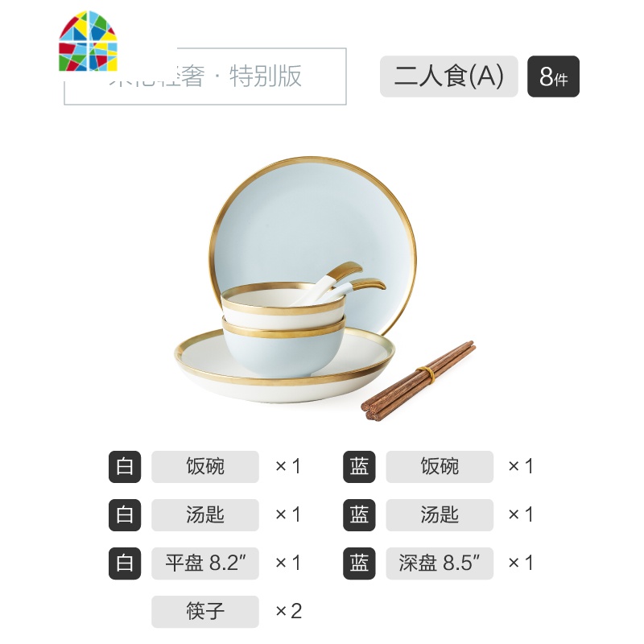644x644 pixels.
Task: Click the 特别版 title box
Action: point(205,76)
